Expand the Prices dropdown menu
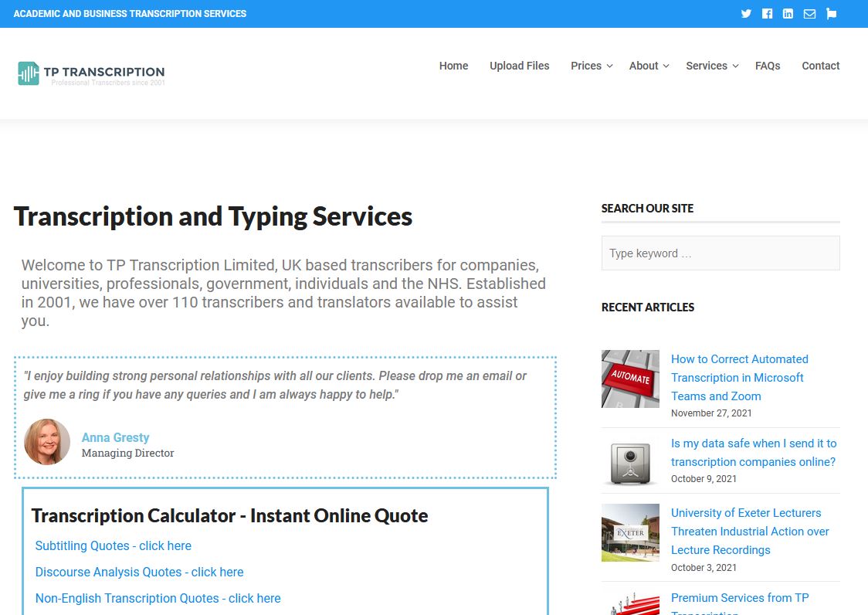Screen dimensions: 868x615 tap(592, 66)
